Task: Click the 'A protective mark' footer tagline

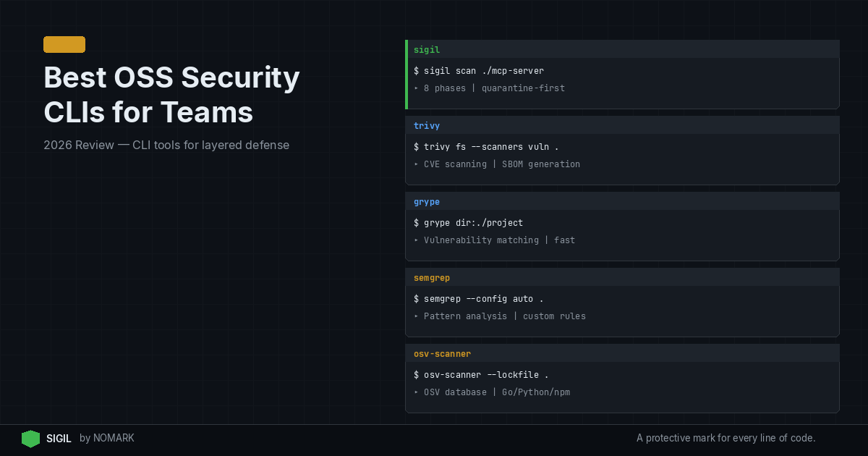Action: [726, 438]
